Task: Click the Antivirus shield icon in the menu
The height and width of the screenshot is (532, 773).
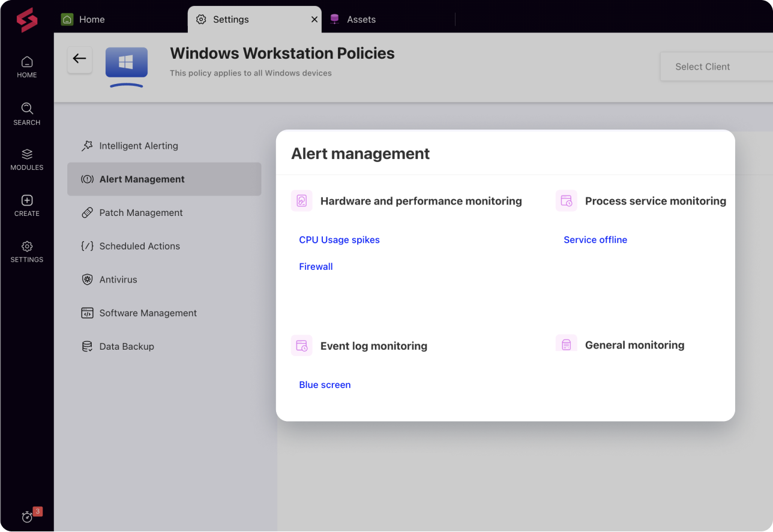Action: (87, 279)
